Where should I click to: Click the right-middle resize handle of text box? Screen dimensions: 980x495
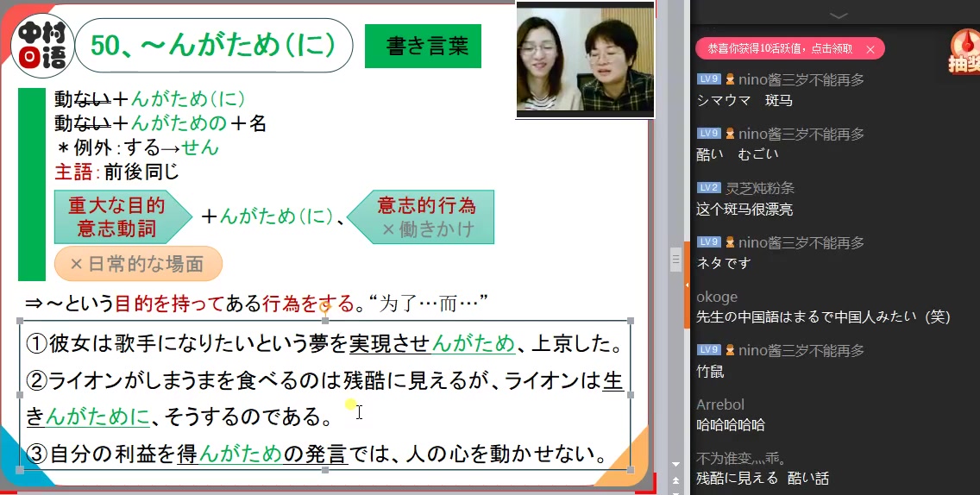pos(631,395)
